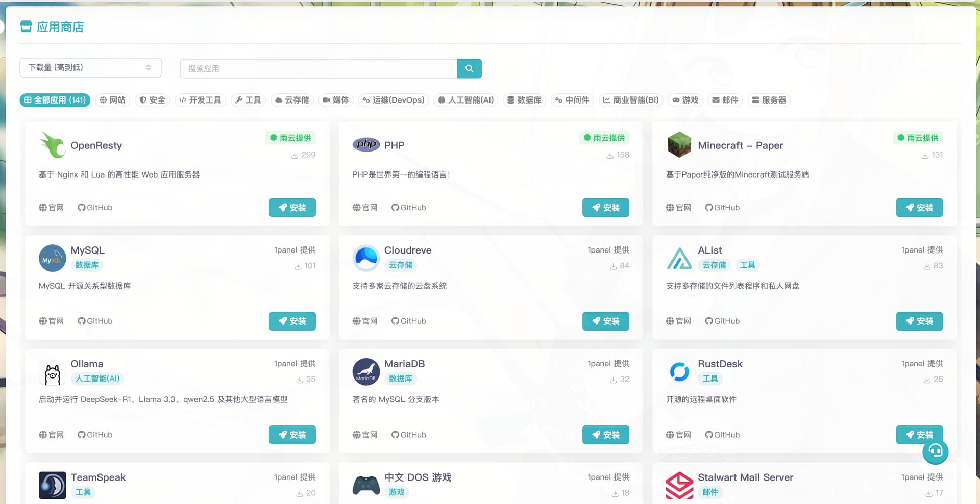Open OpenResty 官网 link

[x=52, y=208]
